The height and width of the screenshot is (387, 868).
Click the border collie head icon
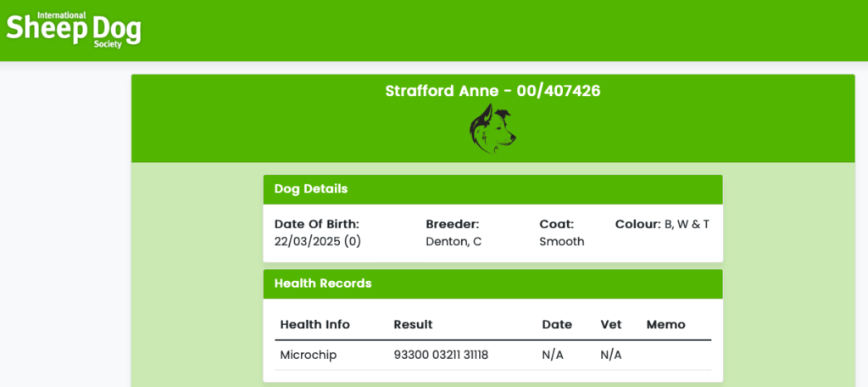pos(492,129)
